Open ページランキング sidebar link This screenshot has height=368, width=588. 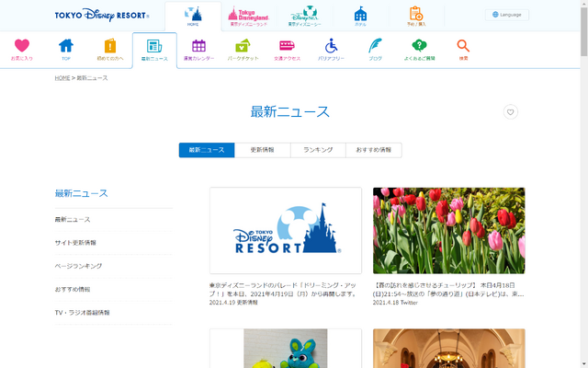click(78, 266)
